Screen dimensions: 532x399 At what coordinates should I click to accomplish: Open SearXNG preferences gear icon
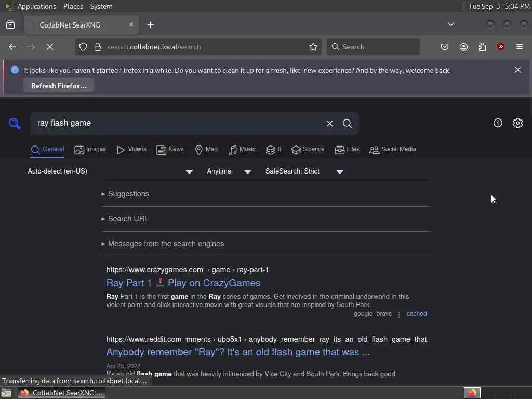click(x=517, y=123)
